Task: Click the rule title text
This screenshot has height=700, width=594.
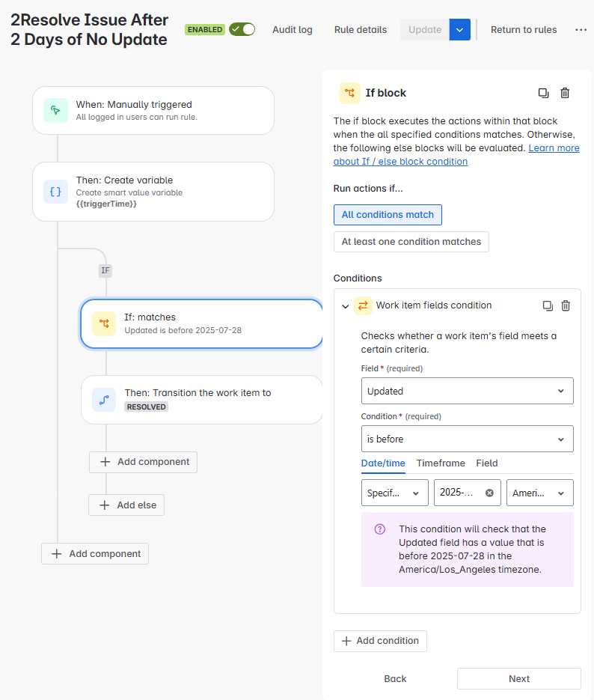Action: [x=89, y=29]
